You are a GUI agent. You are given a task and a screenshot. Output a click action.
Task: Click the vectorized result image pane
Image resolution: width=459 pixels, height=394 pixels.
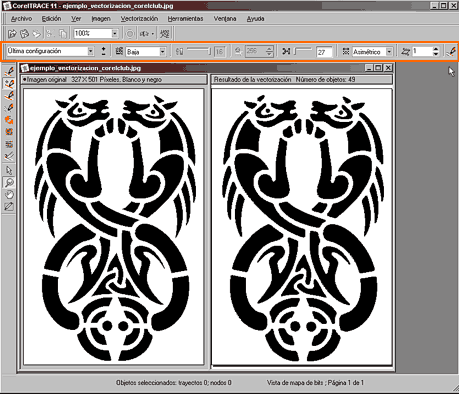click(x=302, y=227)
